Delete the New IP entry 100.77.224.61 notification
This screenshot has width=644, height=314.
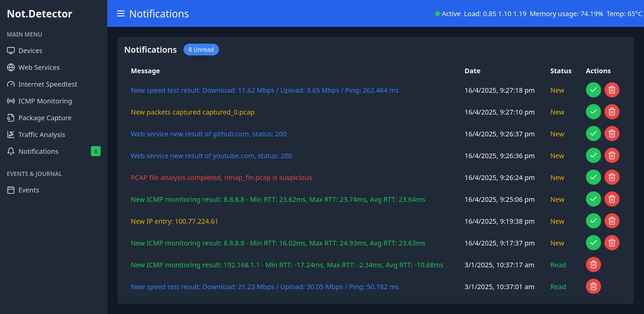click(x=612, y=221)
